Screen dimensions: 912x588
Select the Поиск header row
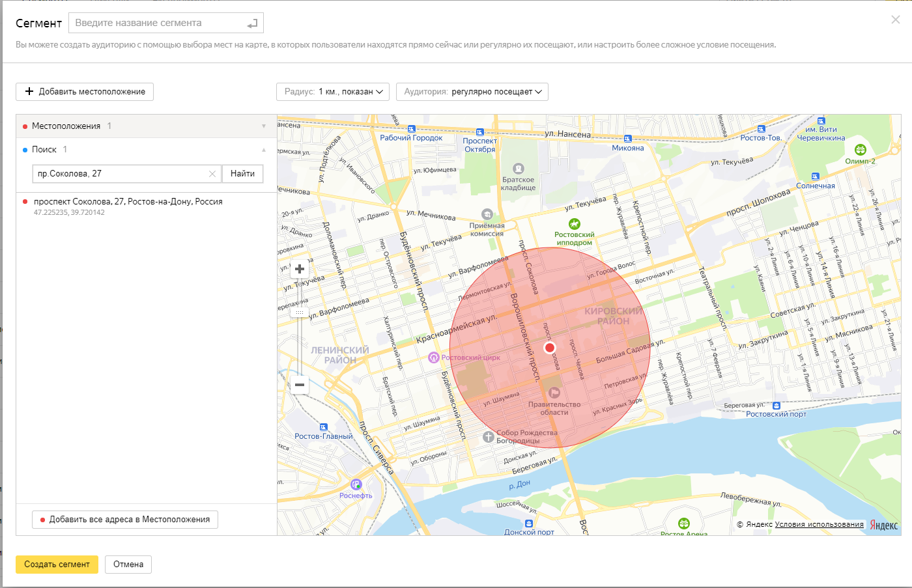pyautogui.click(x=147, y=150)
